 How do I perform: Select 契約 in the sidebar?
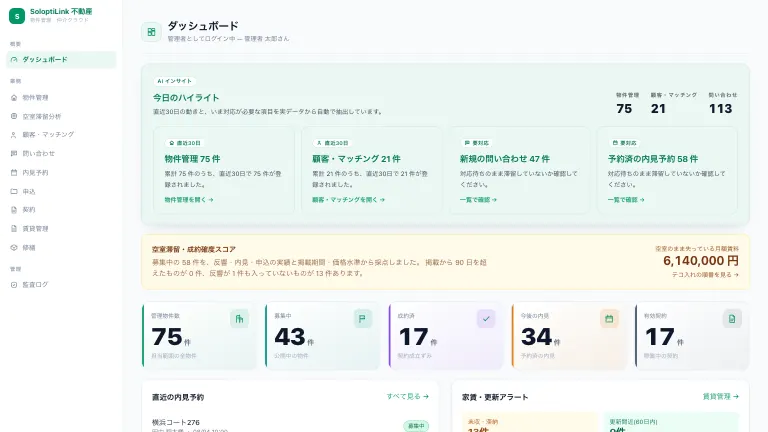[x=61, y=210]
